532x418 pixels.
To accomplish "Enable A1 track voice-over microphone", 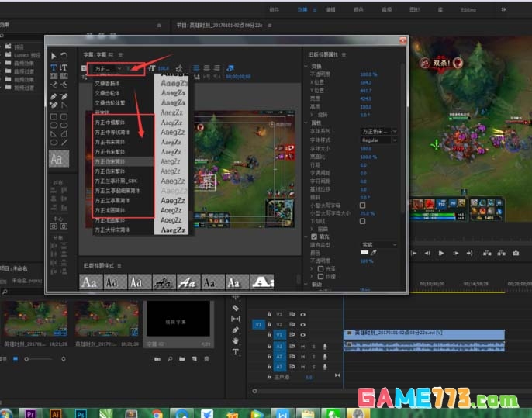I will point(325,347).
